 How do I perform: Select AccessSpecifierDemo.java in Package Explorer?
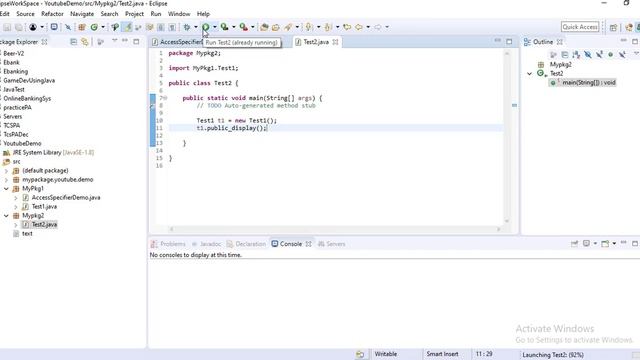[66, 198]
